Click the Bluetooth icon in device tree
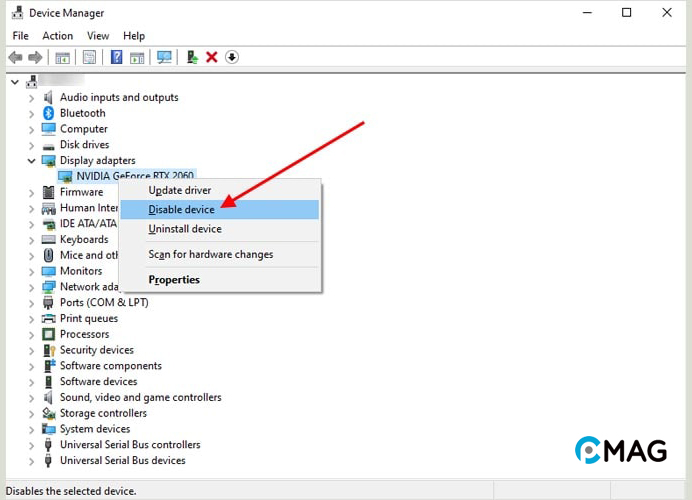 [x=48, y=113]
